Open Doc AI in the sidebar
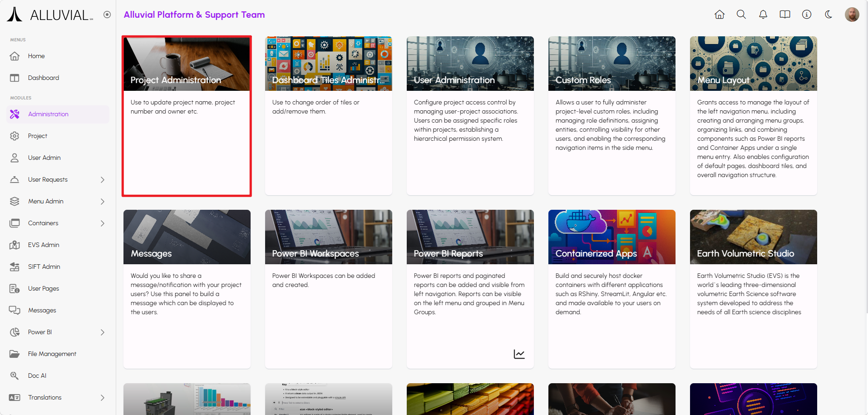Screen dimensions: 868x415 (58, 375)
